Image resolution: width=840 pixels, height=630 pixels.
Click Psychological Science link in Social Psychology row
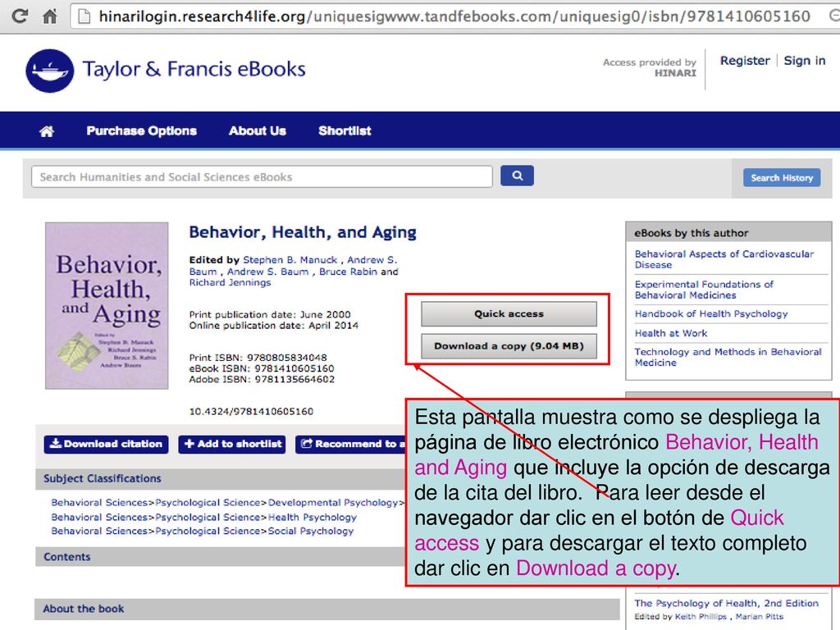point(209,531)
